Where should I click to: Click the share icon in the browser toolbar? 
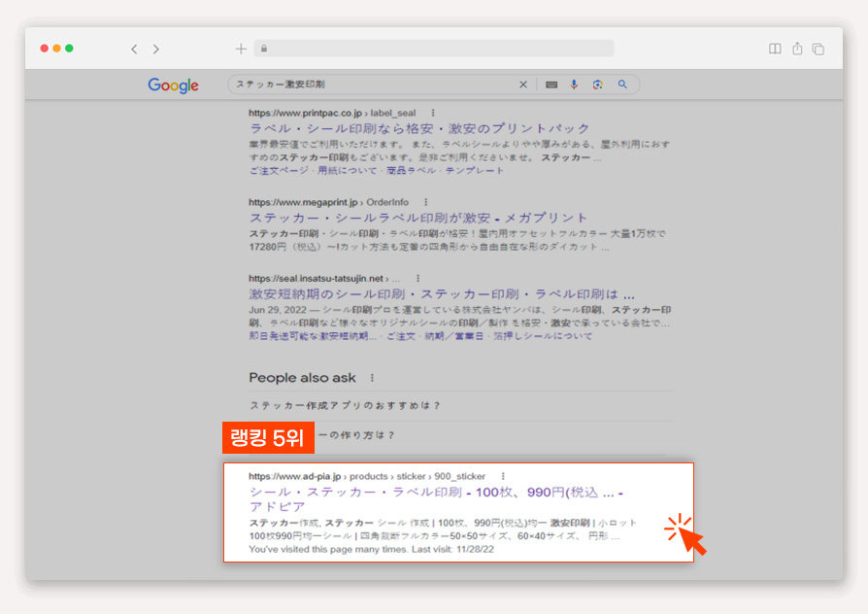797,49
